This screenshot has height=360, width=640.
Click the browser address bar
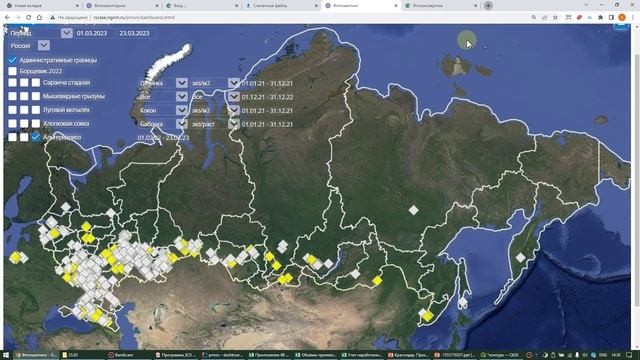click(x=286, y=18)
